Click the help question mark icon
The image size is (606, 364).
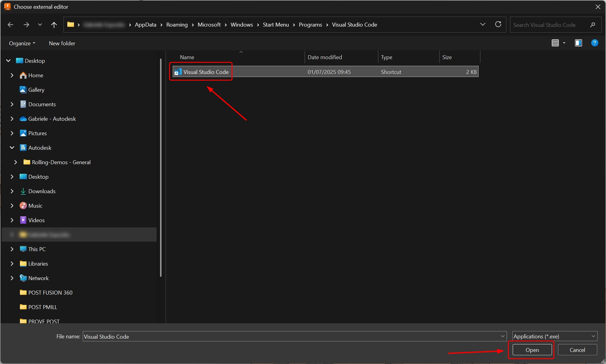tap(594, 43)
